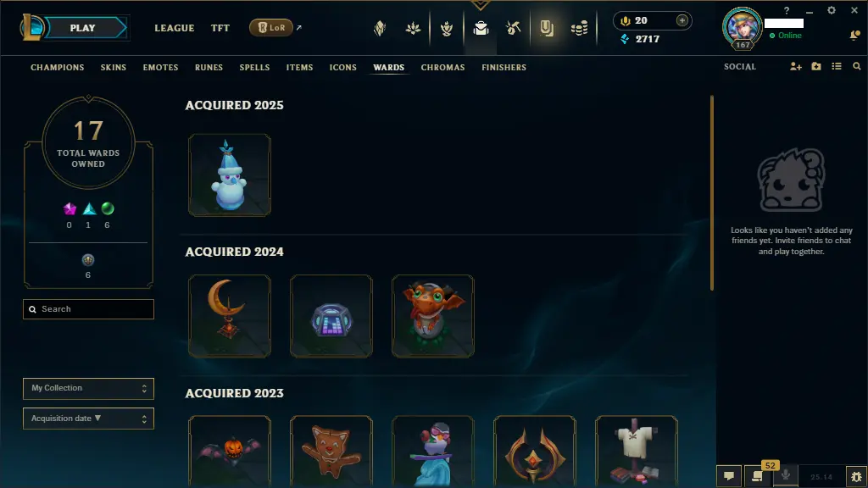Open the social search icon
Image resolution: width=868 pixels, height=488 pixels.
pyautogui.click(x=856, y=66)
